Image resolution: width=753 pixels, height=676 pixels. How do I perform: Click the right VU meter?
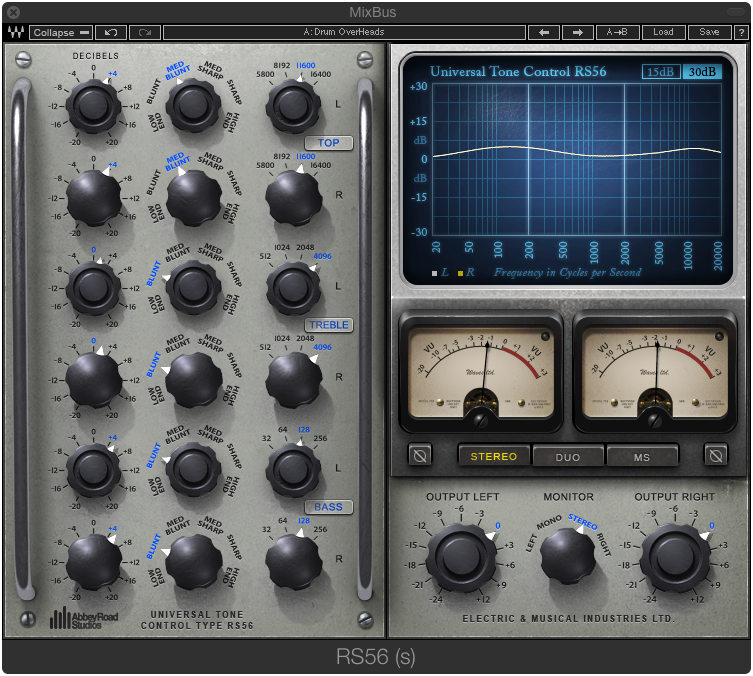click(655, 373)
